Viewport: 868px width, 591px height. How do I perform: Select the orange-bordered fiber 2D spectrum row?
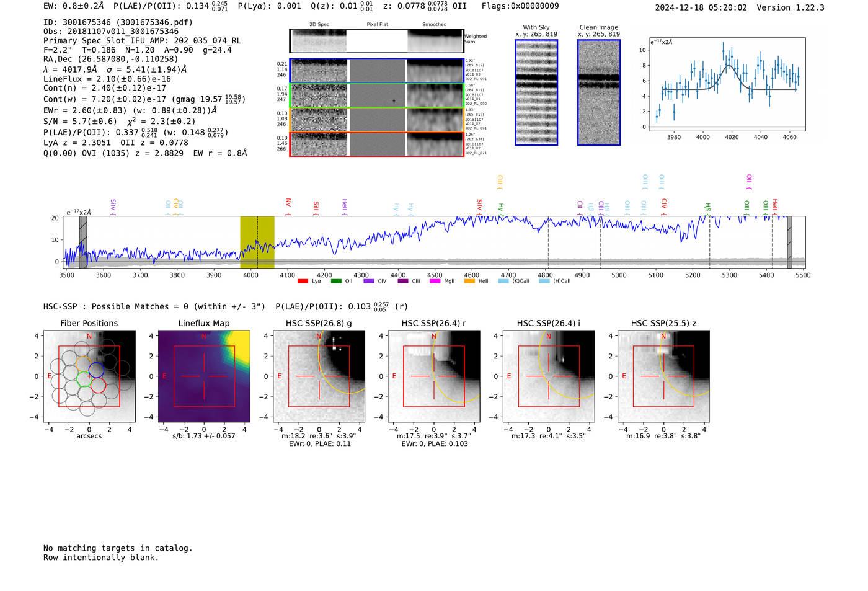tap(376, 120)
